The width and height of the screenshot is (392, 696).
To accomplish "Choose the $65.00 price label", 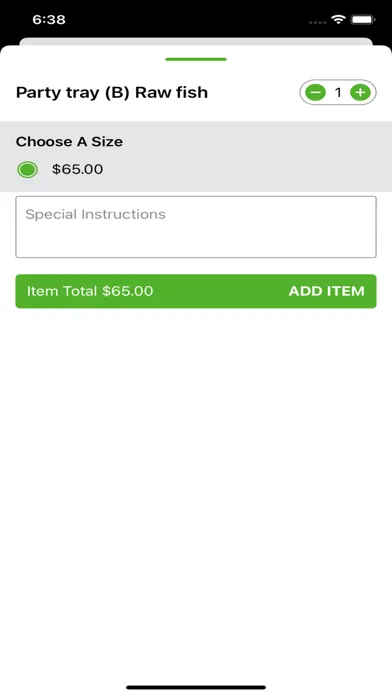I will (78, 169).
